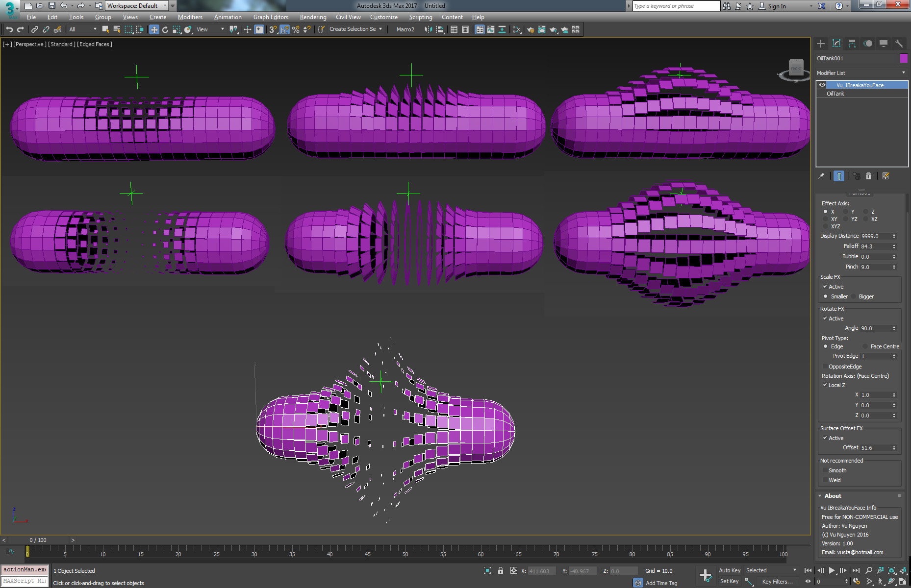This screenshot has width=911, height=588.
Task: Open the Graph Editors menu
Action: click(271, 17)
